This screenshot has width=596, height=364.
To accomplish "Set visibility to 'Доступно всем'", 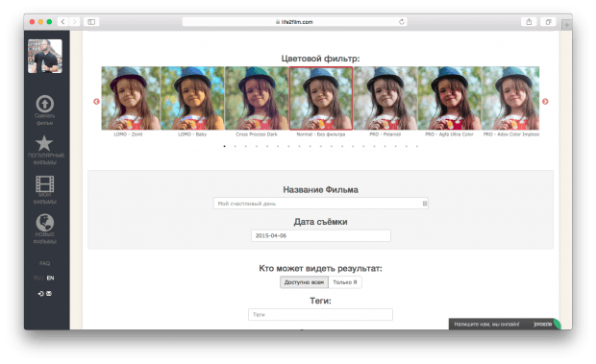I will click(304, 282).
